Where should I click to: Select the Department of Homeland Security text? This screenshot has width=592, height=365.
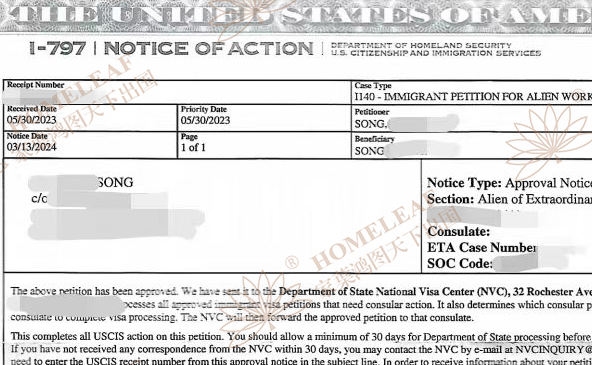[x=421, y=45]
